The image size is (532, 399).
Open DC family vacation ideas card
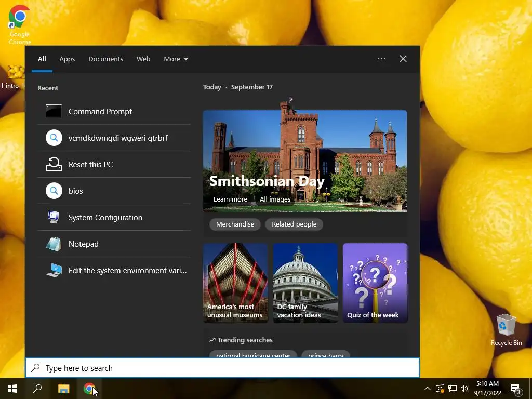click(305, 283)
